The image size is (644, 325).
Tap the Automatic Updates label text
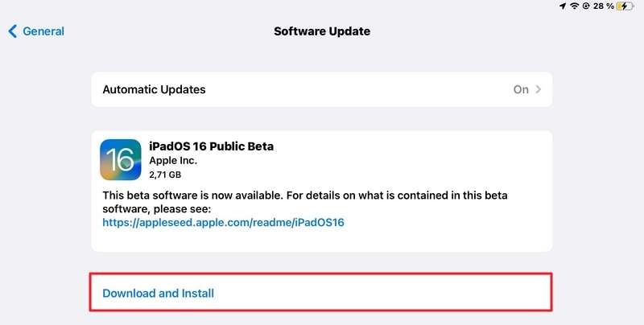pyautogui.click(x=154, y=89)
